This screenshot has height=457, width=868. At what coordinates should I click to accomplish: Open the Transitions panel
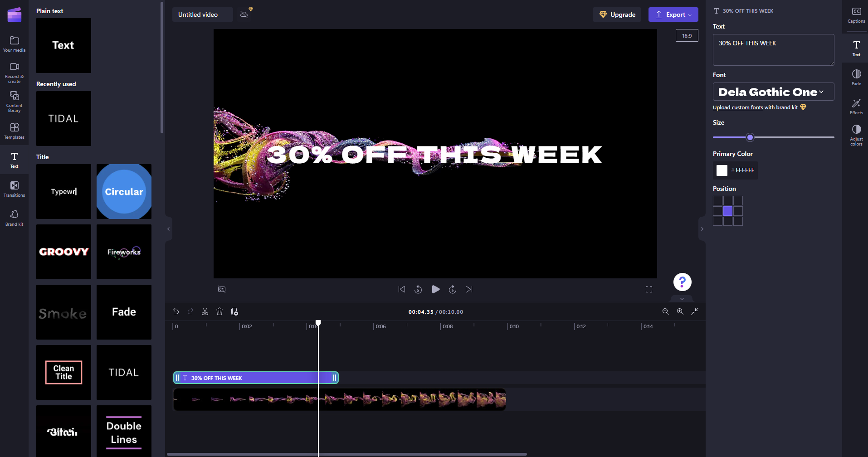(x=14, y=188)
